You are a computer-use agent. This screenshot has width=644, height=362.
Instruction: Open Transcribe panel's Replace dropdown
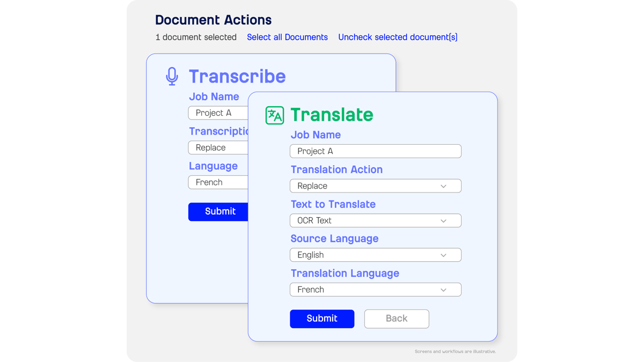(218, 147)
